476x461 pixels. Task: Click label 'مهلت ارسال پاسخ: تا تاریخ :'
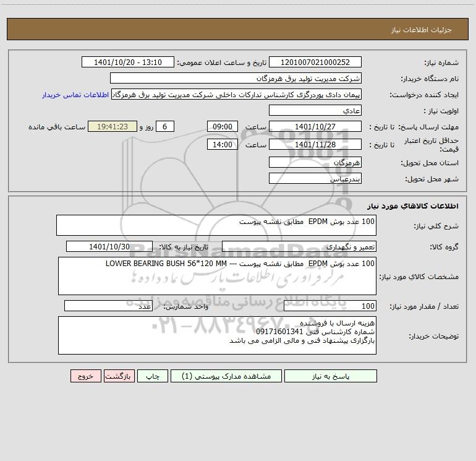tap(414, 127)
